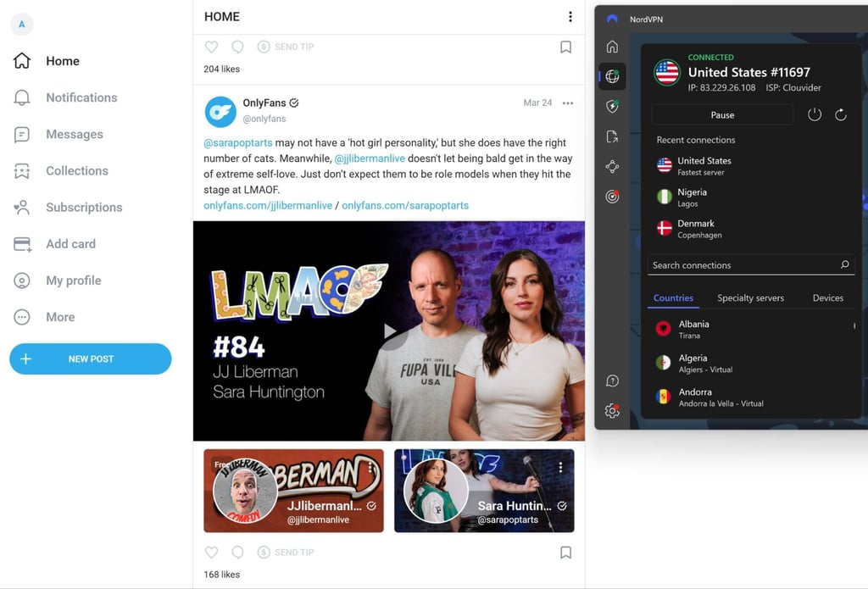Open the OnlyFans post's ellipsis options

point(567,103)
